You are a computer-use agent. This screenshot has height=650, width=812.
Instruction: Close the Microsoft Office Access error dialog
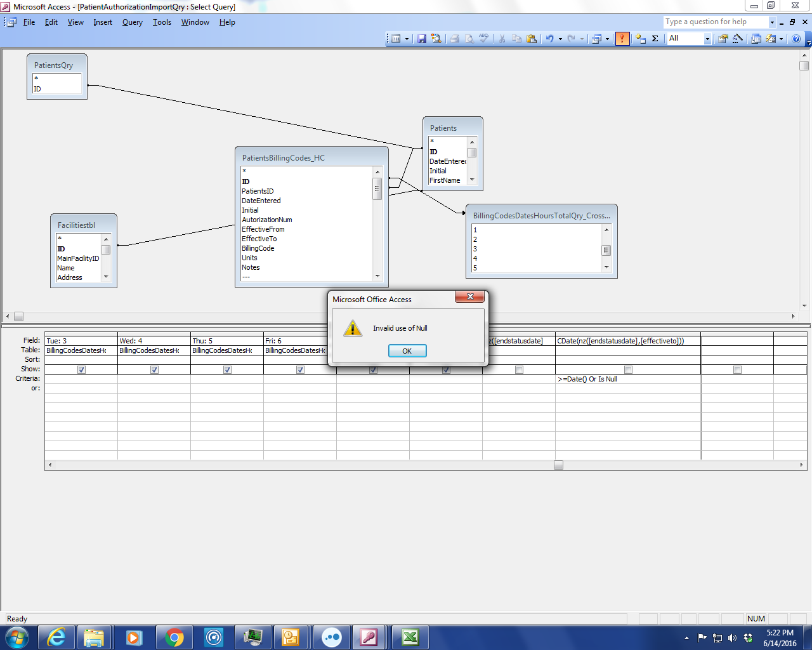470,296
